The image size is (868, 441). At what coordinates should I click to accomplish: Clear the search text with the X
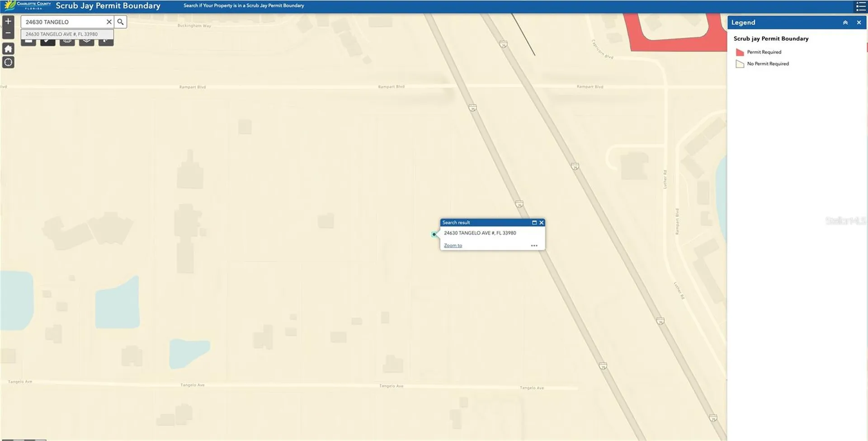tap(109, 22)
